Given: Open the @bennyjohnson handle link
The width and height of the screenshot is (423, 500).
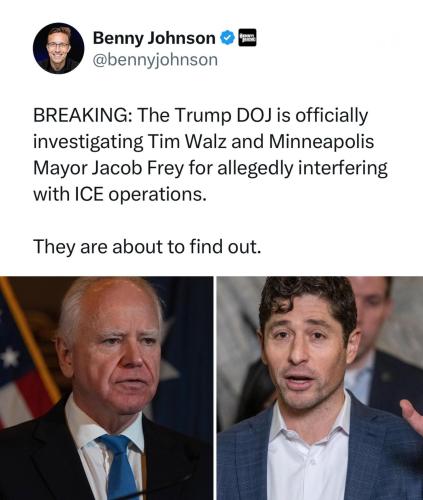Looking at the screenshot, I should coord(155,60).
